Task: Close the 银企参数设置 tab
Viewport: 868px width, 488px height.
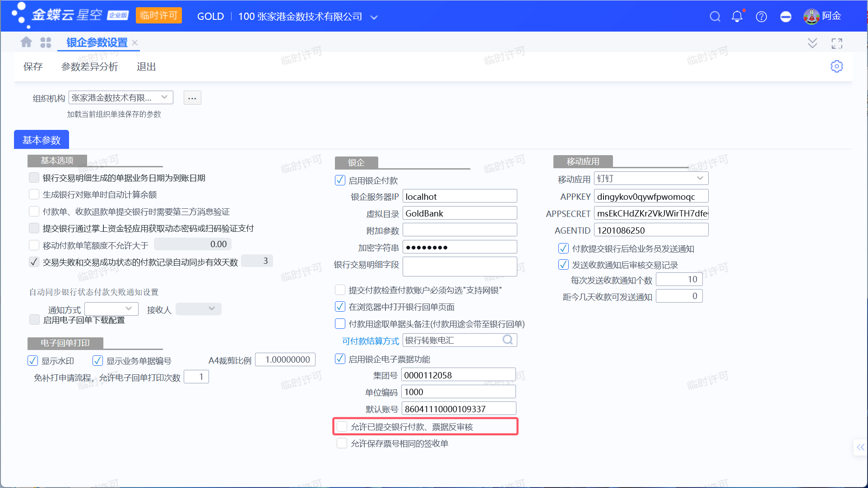Action: (135, 42)
